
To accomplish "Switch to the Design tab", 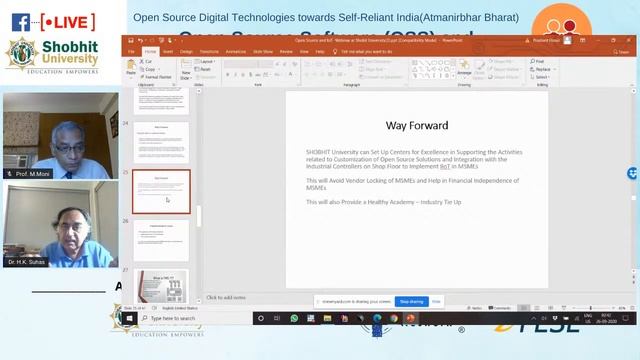I will (x=186, y=52).
